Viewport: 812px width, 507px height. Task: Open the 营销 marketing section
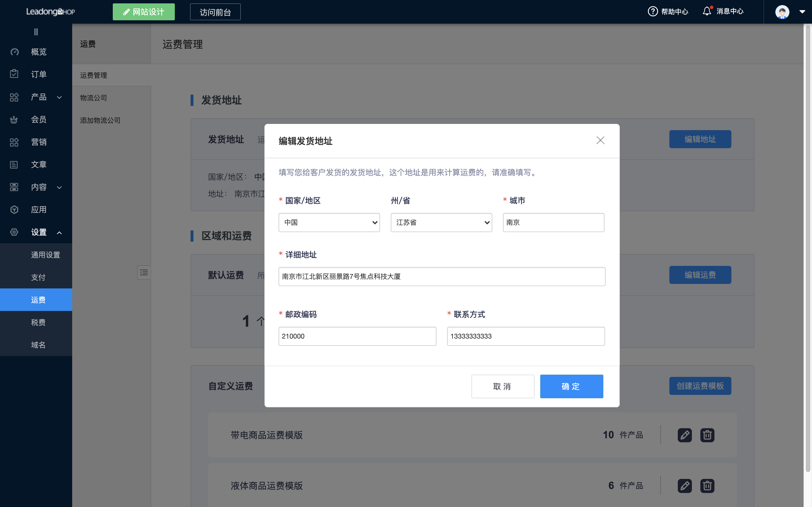38,142
